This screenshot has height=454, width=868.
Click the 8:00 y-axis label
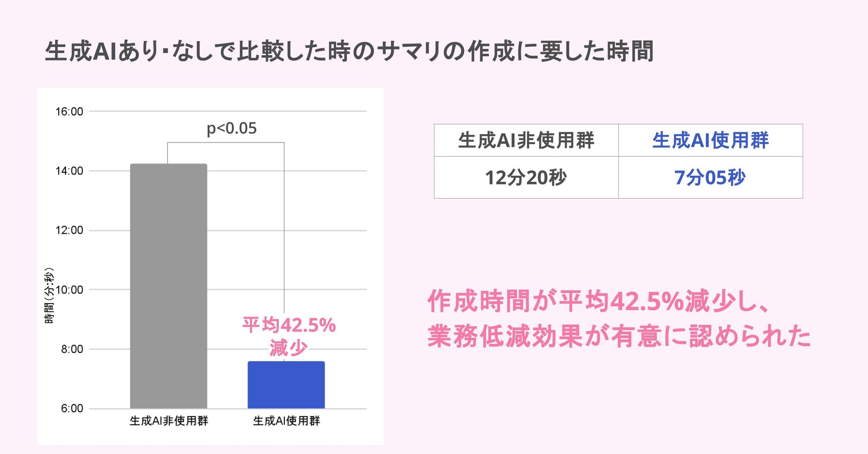click(72, 349)
